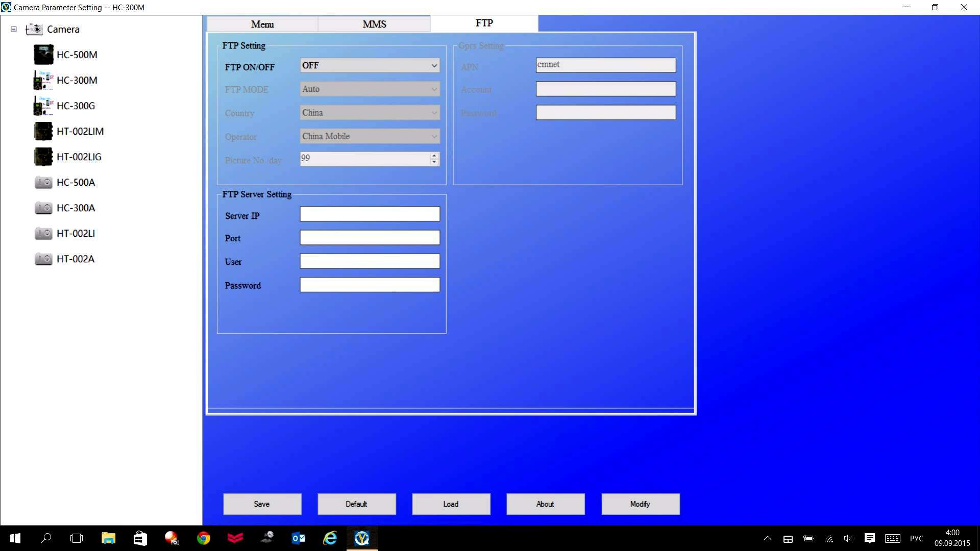980x551 pixels.
Task: Expand the Camera tree node
Action: [13, 29]
